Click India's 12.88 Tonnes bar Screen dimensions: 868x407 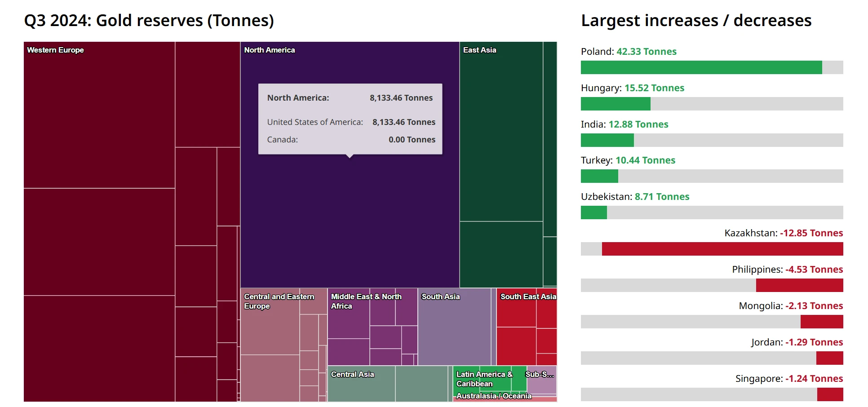[607, 140]
